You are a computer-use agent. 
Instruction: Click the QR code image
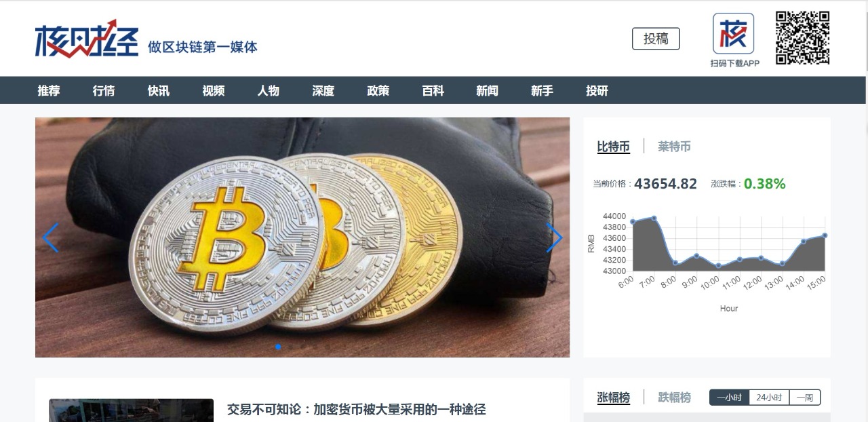coord(803,38)
